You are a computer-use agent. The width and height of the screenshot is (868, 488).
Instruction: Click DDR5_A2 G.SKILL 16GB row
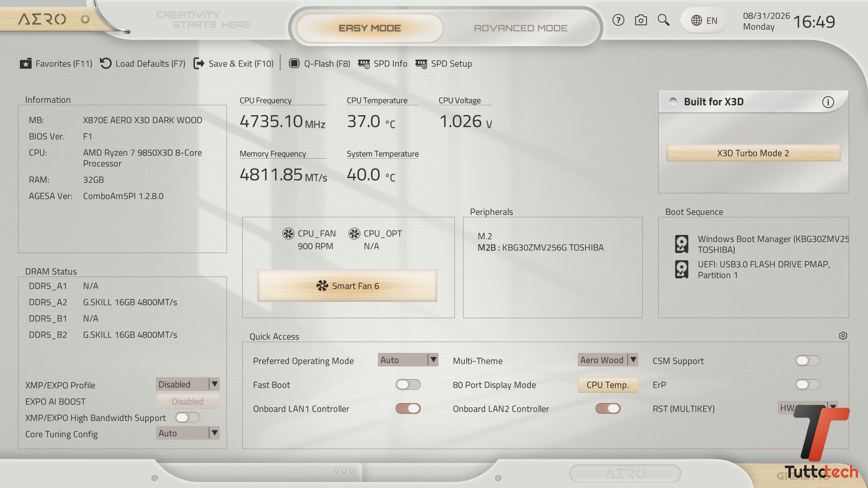click(103, 302)
